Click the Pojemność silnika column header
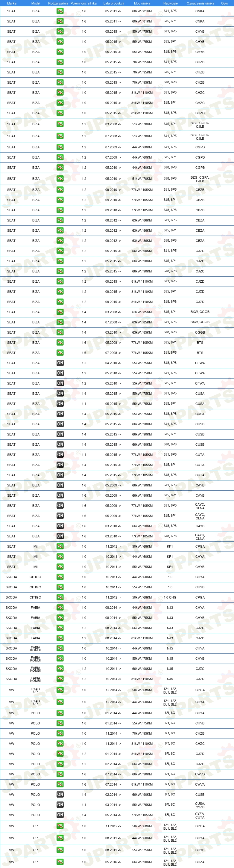The image size is (234, 868). click(x=83, y=3)
